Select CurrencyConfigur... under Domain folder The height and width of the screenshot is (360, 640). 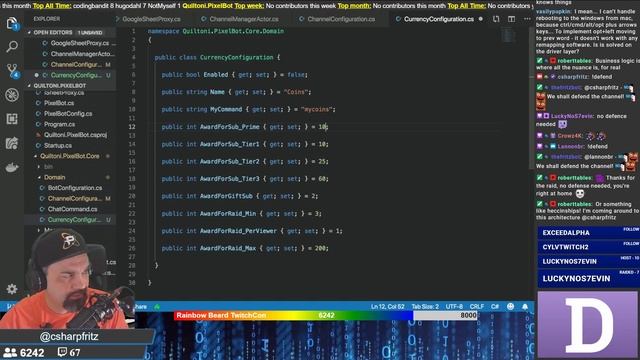(74, 220)
